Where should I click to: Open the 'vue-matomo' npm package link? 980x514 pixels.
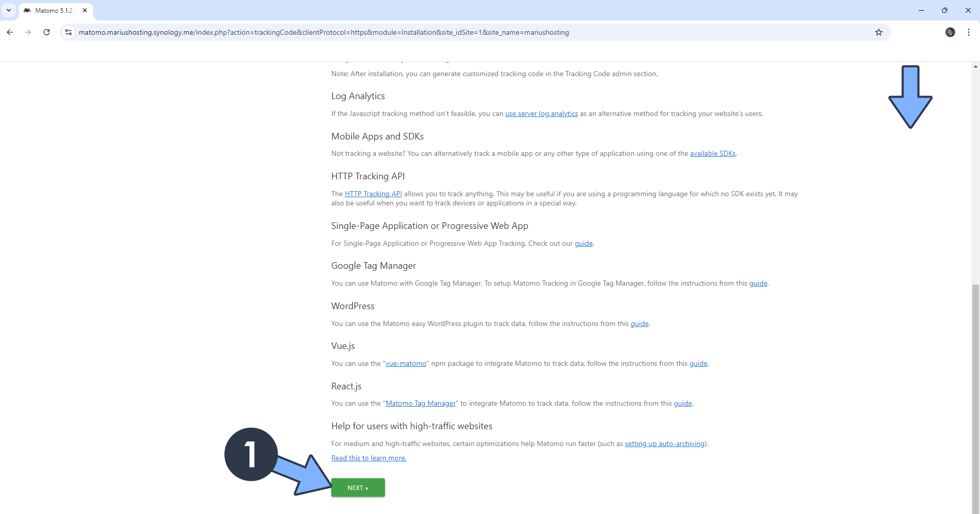click(406, 364)
